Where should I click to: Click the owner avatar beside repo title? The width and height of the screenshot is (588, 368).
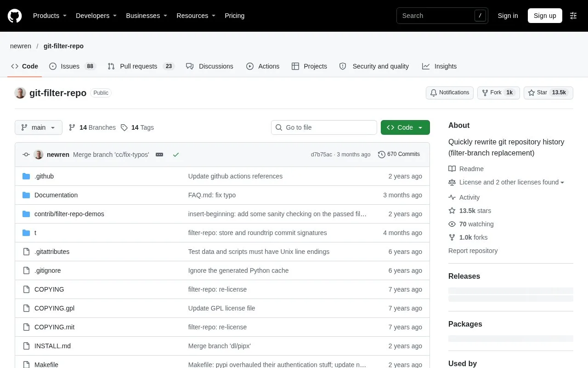point(20,93)
